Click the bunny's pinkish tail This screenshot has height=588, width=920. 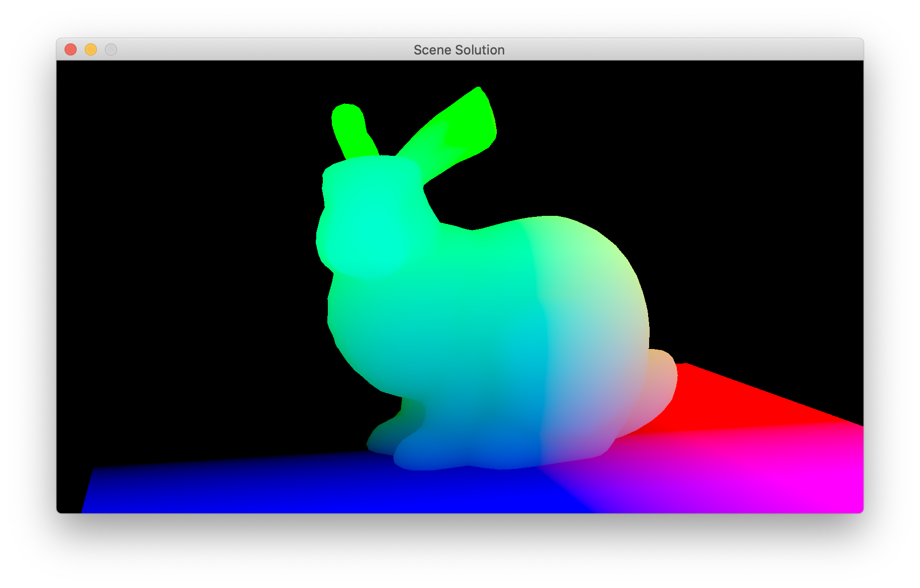click(x=662, y=383)
